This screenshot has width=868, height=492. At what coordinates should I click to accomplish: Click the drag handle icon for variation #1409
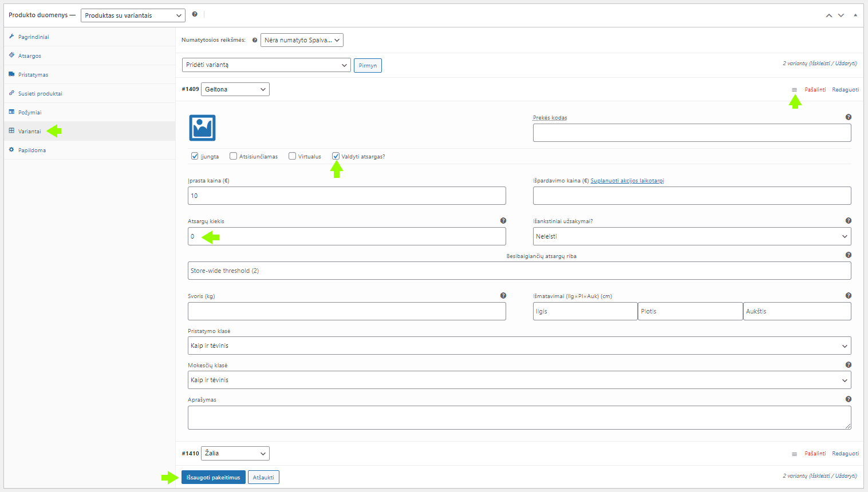pos(794,90)
